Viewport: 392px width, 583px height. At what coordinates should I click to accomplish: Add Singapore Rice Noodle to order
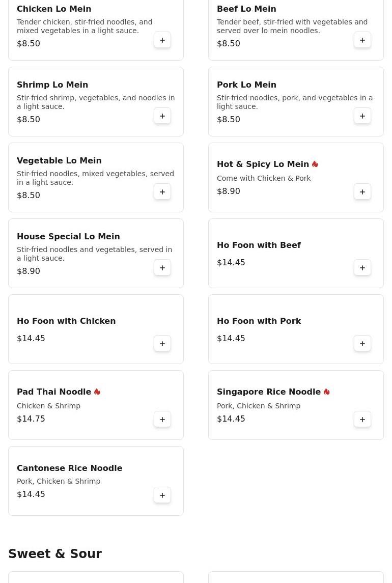[362, 420]
